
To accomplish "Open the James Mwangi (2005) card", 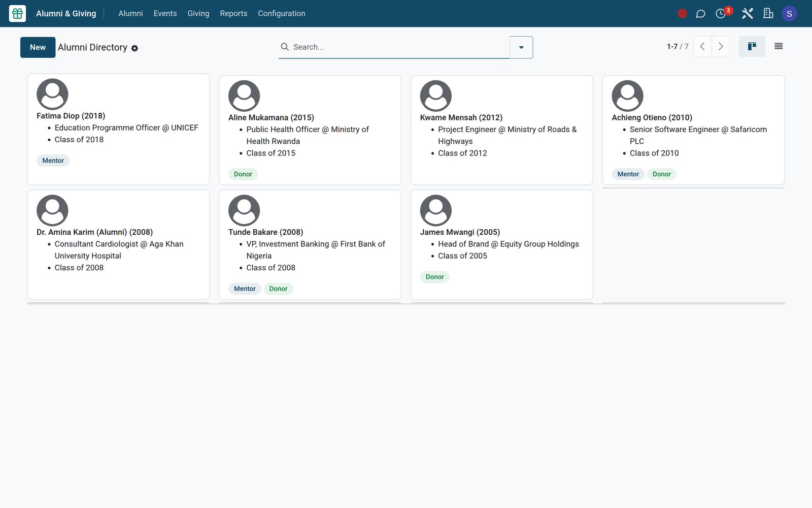I will pyautogui.click(x=502, y=245).
